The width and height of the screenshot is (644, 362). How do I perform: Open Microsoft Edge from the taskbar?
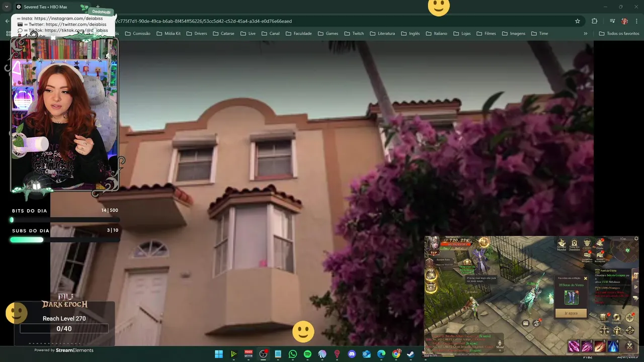[x=381, y=354]
